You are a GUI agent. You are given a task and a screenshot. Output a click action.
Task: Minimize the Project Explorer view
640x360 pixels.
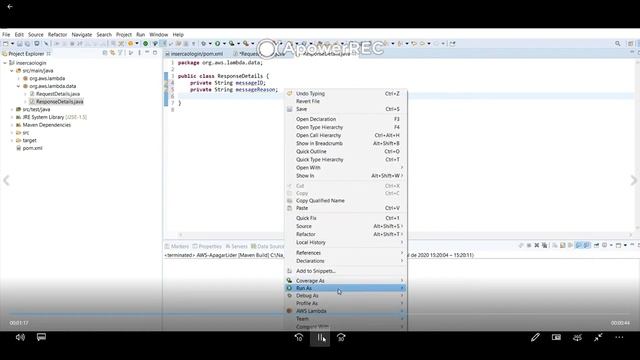pyautogui.click(x=147, y=53)
